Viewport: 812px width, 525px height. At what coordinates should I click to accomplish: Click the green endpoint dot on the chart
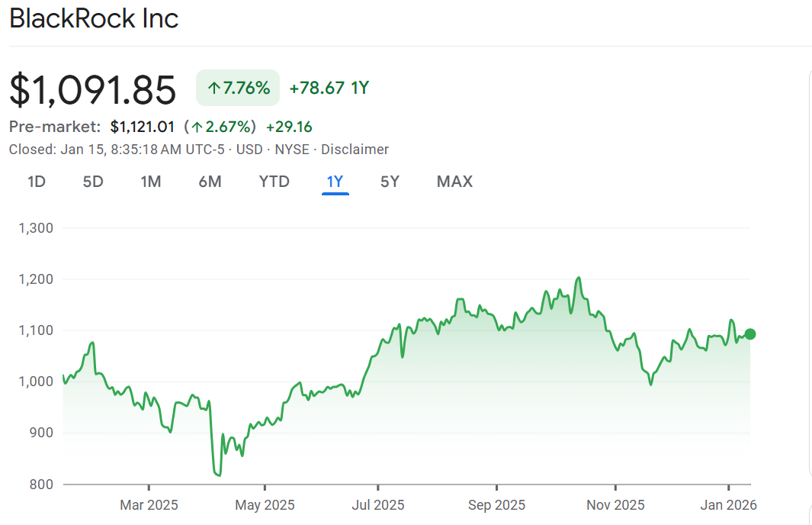click(750, 333)
